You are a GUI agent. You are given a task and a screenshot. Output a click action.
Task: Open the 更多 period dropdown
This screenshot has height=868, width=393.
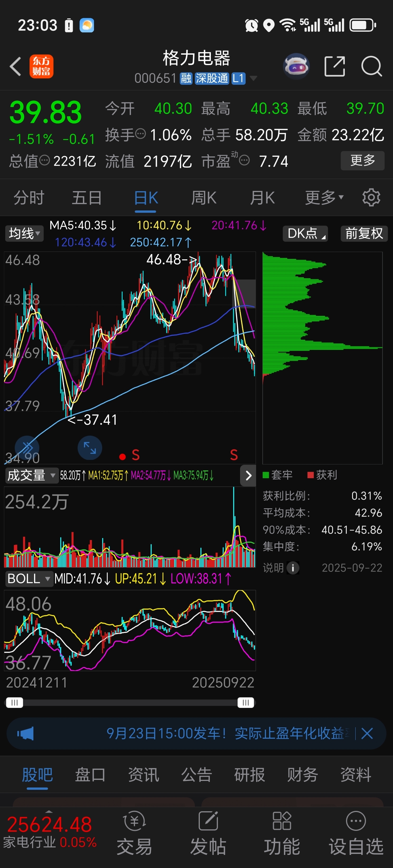tap(324, 197)
